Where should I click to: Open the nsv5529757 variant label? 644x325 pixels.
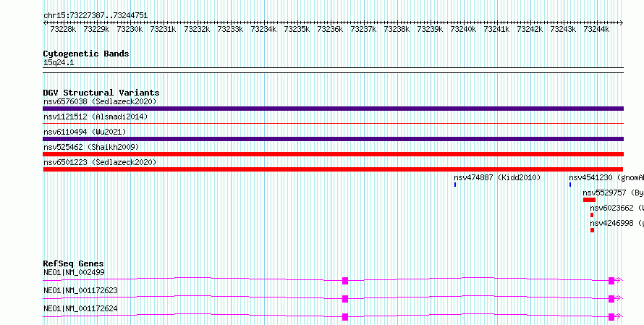pos(613,193)
